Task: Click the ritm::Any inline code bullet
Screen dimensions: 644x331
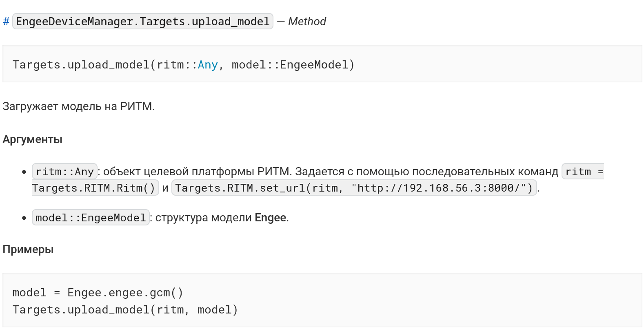Action: [65, 172]
